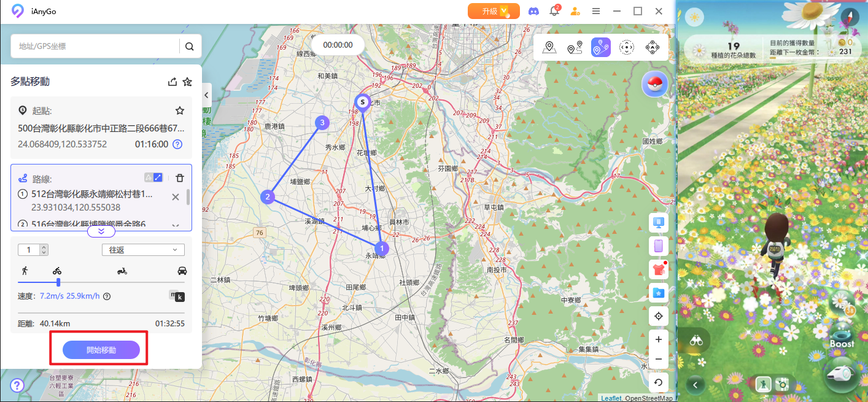The width and height of the screenshot is (868, 402).
Task: Zoom in the map with plus
Action: point(659,339)
